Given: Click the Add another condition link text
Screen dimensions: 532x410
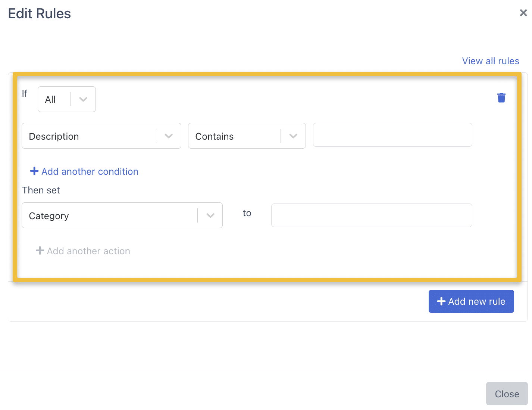Looking at the screenshot, I should (90, 171).
